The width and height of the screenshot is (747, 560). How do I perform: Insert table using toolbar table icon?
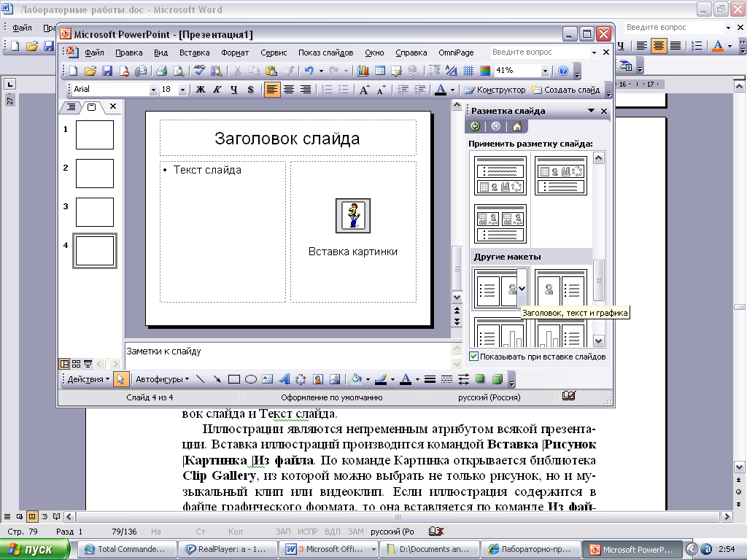379,71
